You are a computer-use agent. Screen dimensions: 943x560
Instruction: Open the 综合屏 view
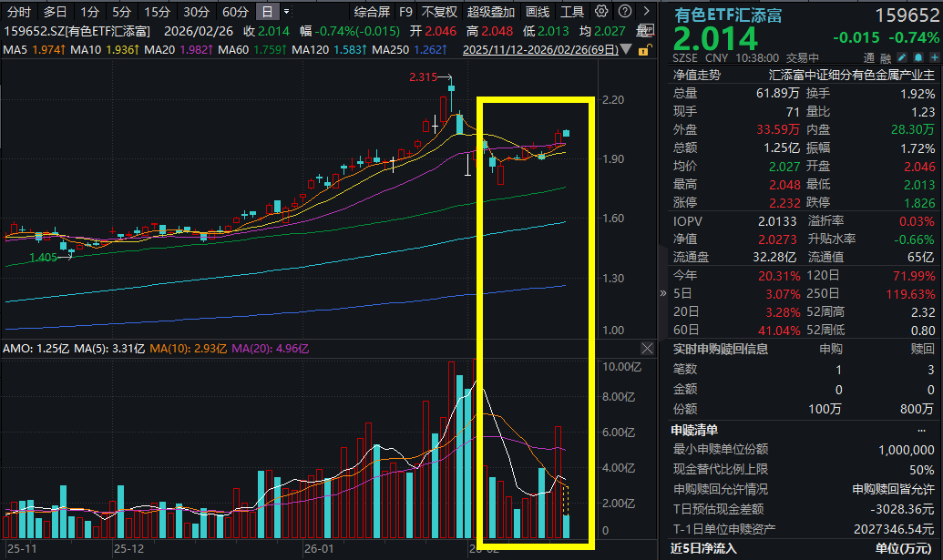(372, 12)
